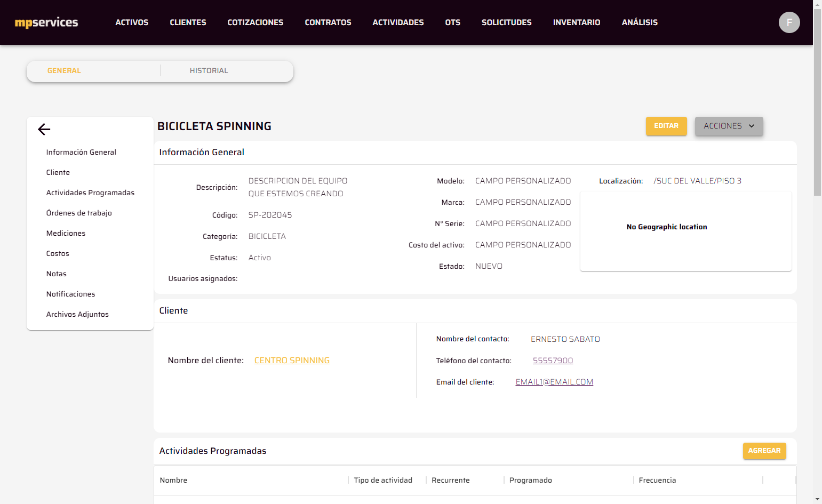Select Archivos Adjuntos in sidebar
This screenshot has height=504, width=822.
77,314
